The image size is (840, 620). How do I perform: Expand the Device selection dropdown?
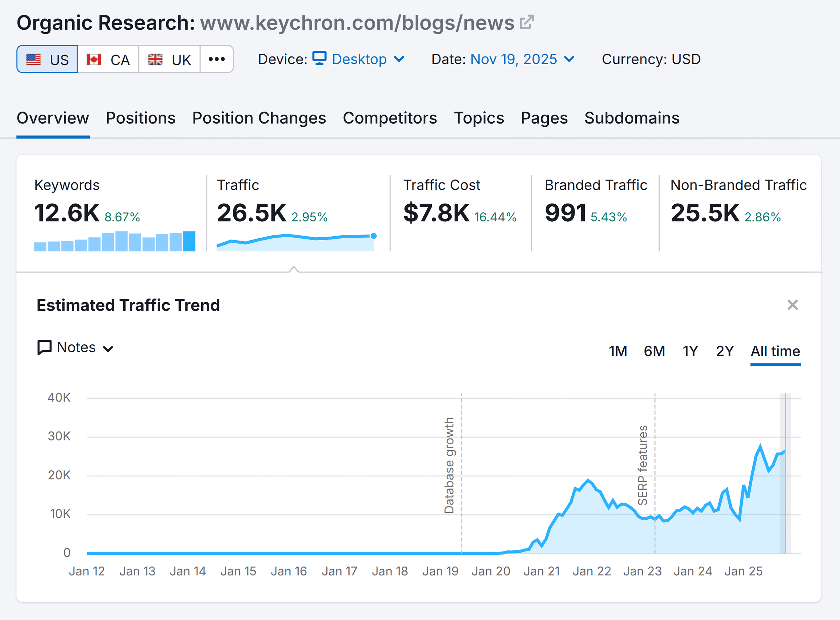tap(400, 59)
